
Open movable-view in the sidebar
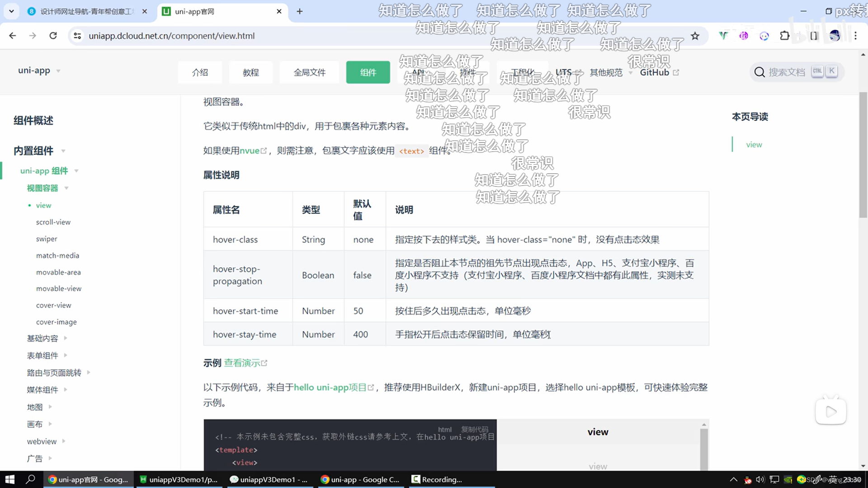[59, 288]
